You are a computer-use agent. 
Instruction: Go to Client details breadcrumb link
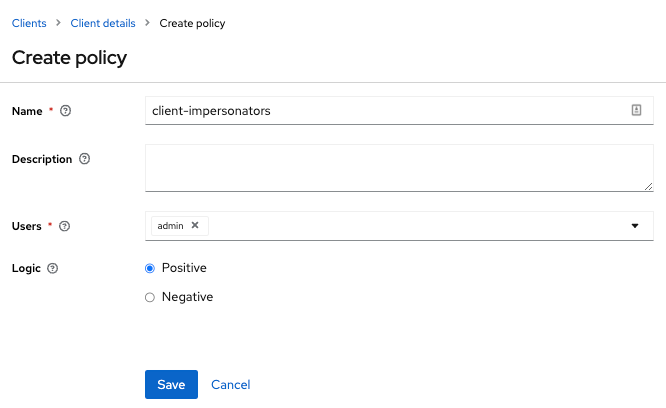103,23
